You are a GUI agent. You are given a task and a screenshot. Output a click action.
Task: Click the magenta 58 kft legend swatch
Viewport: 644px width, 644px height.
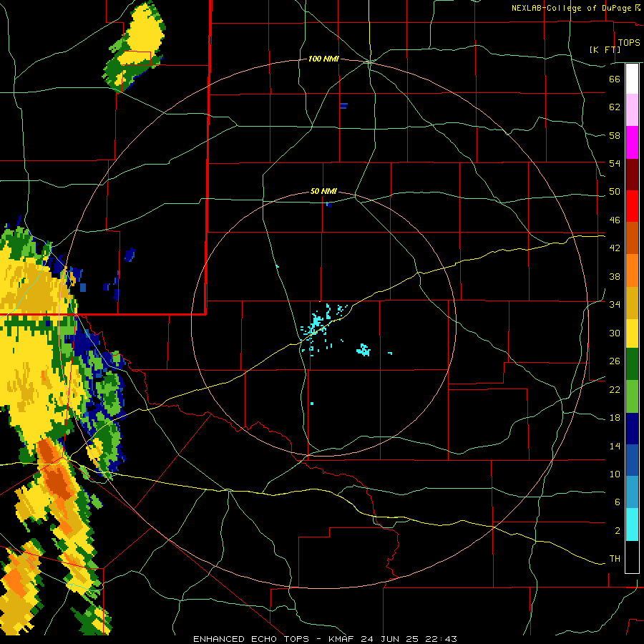click(632, 142)
